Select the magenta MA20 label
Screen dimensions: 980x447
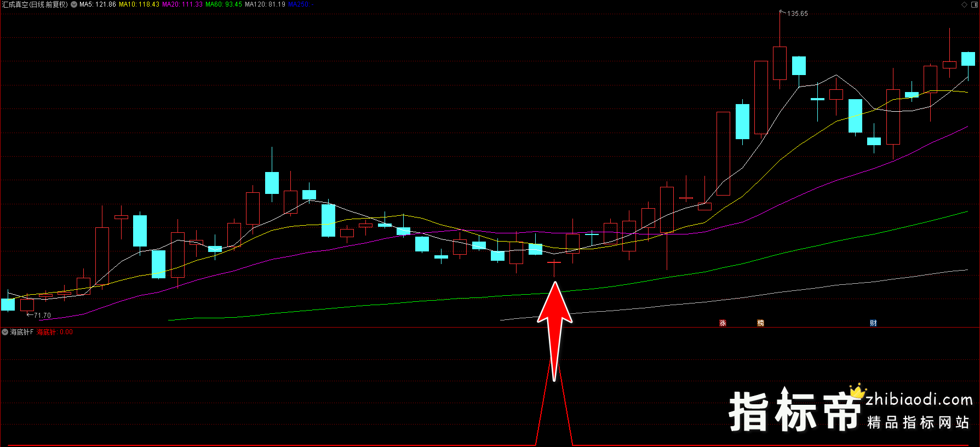[182, 4]
